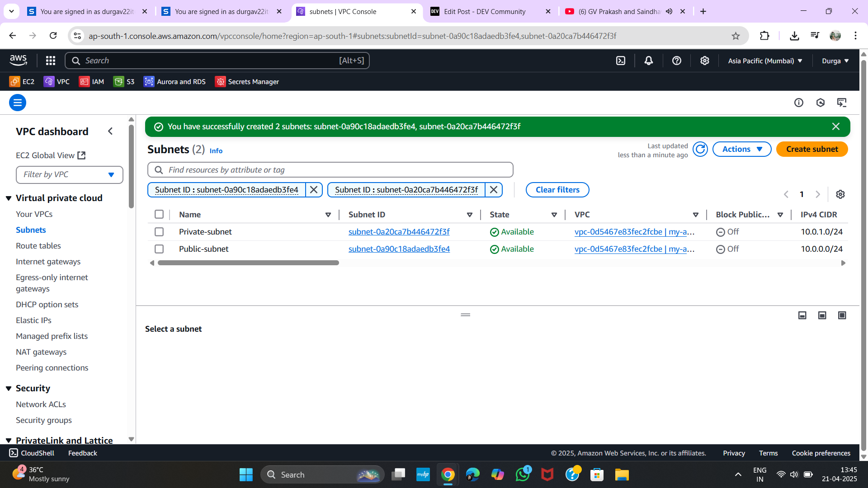Image resolution: width=868 pixels, height=488 pixels.
Task: Grab the split panel resize handle
Action: pyautogui.click(x=466, y=315)
